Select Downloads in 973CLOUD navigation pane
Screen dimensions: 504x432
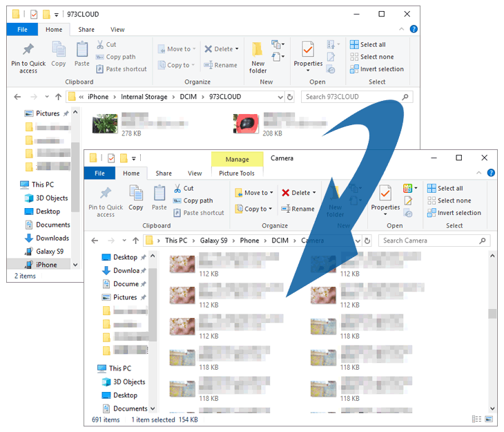[x=47, y=238]
